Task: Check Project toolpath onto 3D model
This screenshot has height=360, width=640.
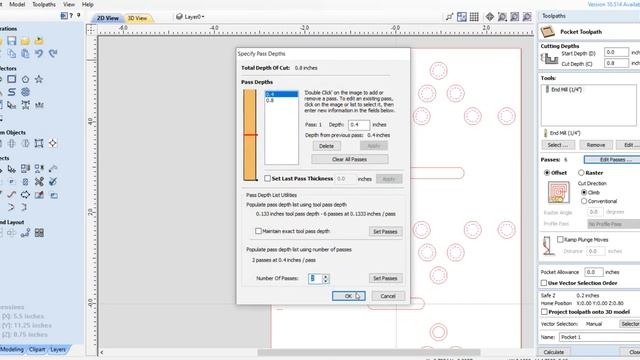Action: click(544, 312)
